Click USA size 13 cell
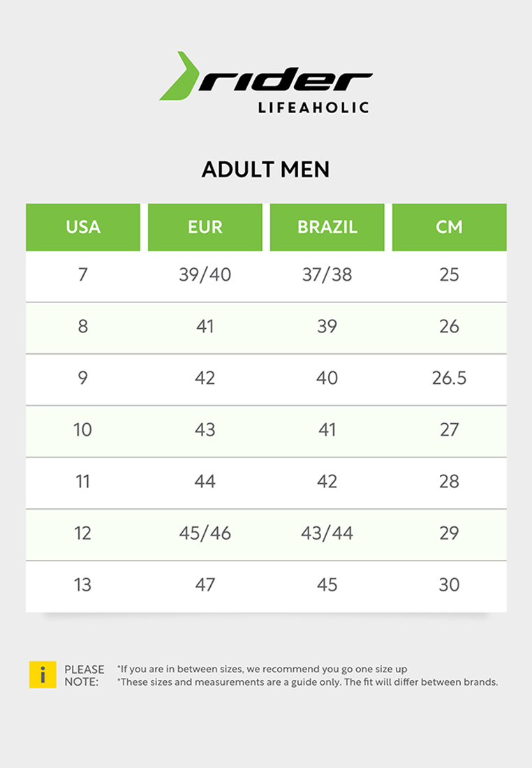 coord(83,584)
